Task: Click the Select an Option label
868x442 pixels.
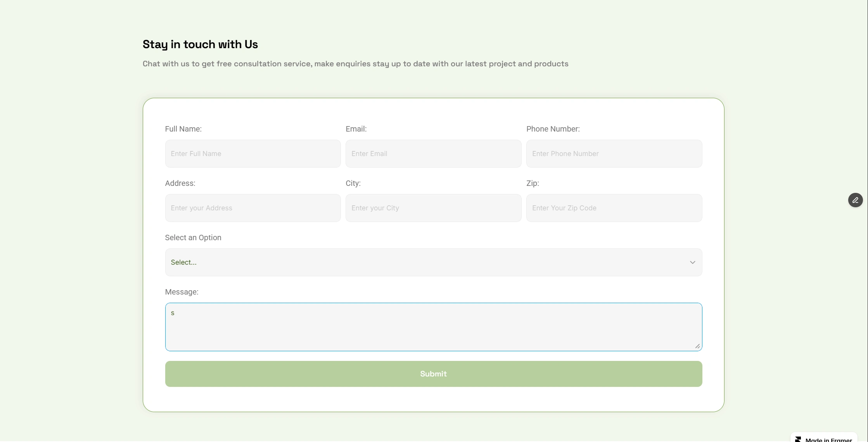Action: (x=193, y=237)
